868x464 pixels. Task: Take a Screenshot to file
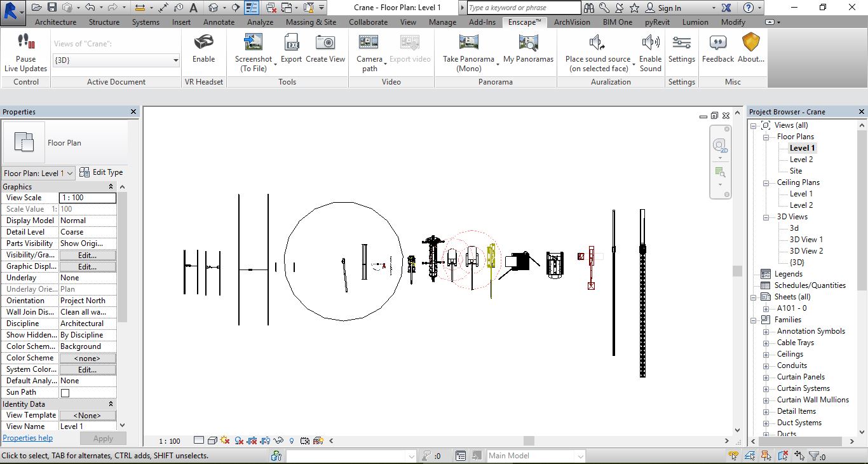[253, 43]
